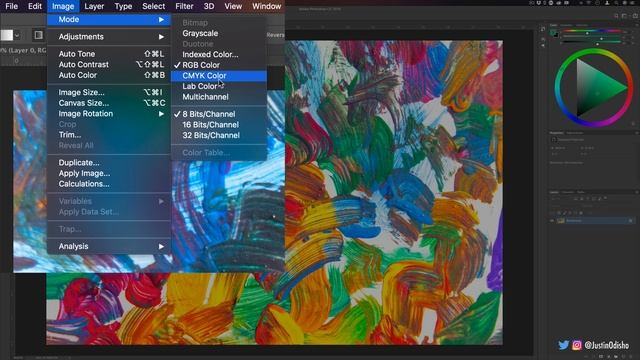Viewport: 640px width, 360px height.
Task: Select Multichannel mode
Action: coord(218,97)
